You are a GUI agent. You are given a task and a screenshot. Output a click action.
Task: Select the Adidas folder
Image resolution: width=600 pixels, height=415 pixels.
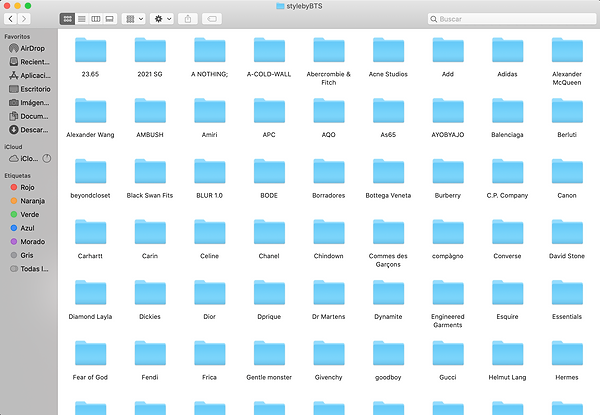pos(507,50)
